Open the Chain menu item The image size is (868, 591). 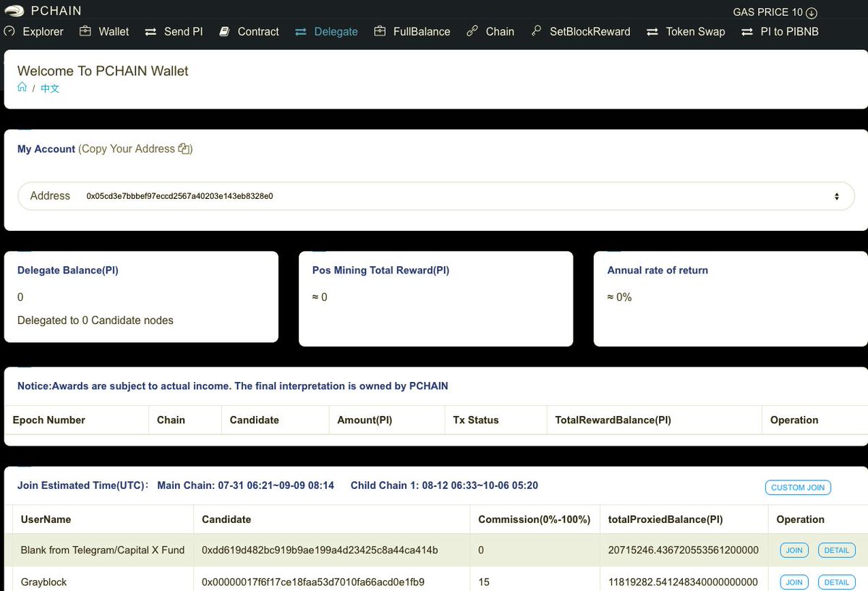[500, 32]
